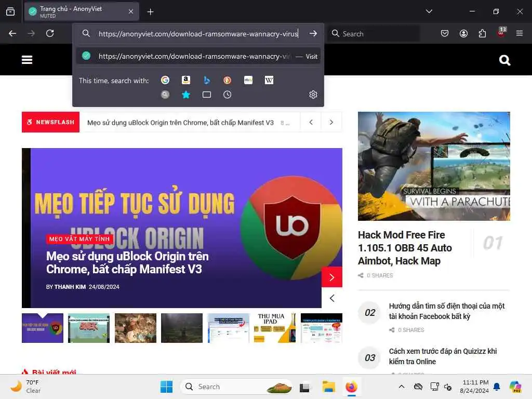Advance slider with red next arrow
Viewport: 532px width, 399px height.
coord(332,277)
